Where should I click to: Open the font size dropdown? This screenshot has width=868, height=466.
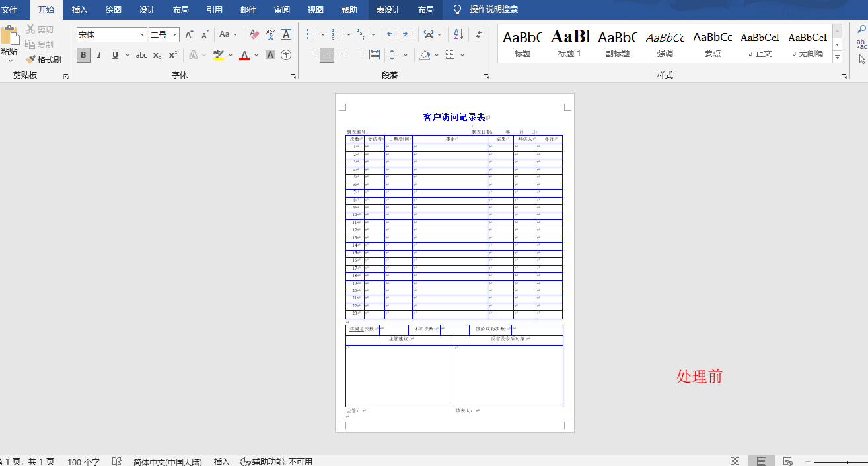(174, 34)
